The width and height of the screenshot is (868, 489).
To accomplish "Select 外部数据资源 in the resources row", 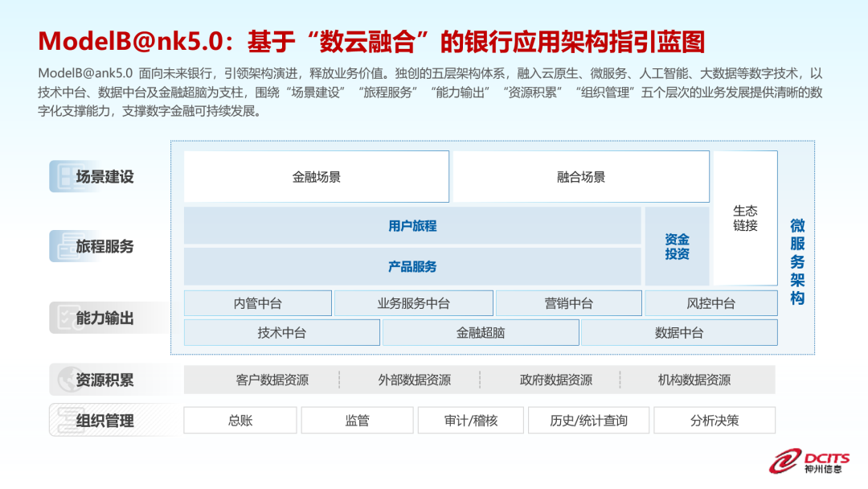I will [414, 380].
